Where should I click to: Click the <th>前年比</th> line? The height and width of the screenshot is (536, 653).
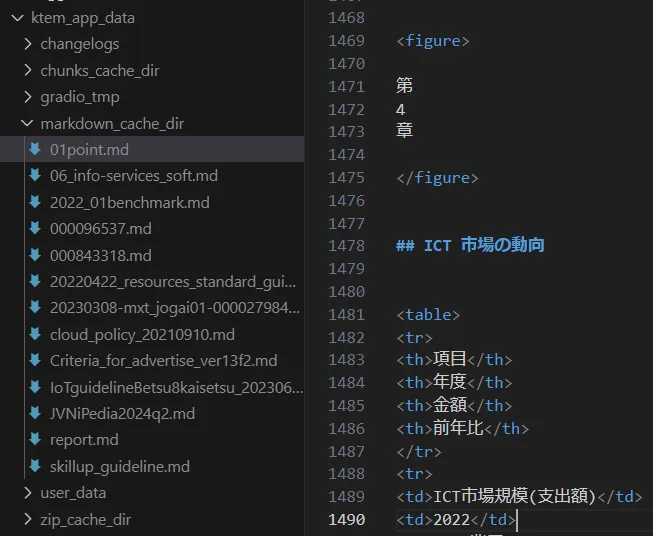(x=462, y=428)
